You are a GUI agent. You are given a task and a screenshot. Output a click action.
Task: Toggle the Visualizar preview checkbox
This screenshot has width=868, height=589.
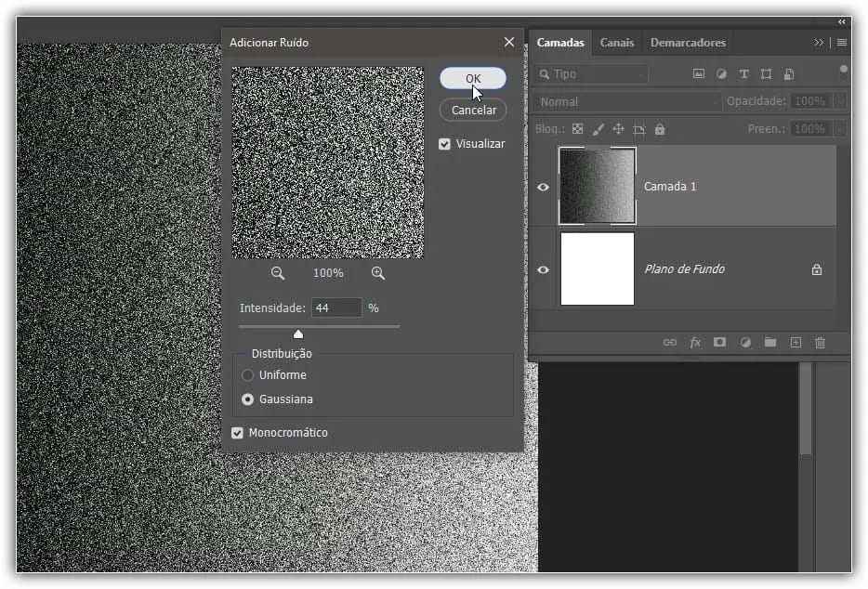(x=444, y=144)
